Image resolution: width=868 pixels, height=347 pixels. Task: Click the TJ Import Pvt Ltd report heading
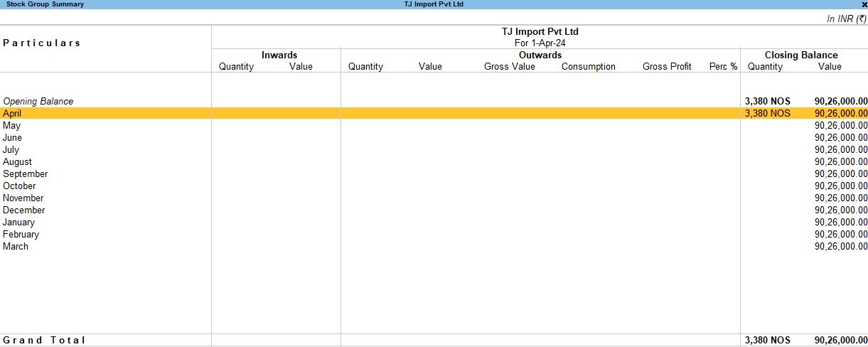(540, 31)
